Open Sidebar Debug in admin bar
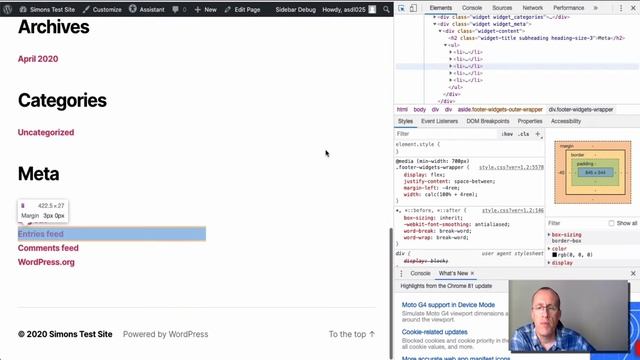Image resolution: width=640 pixels, height=360 pixels. [296, 9]
